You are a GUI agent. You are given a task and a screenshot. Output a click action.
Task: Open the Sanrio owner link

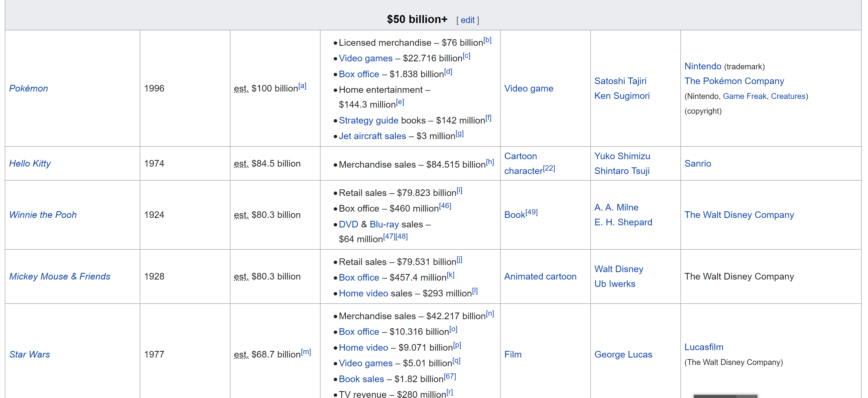(698, 164)
